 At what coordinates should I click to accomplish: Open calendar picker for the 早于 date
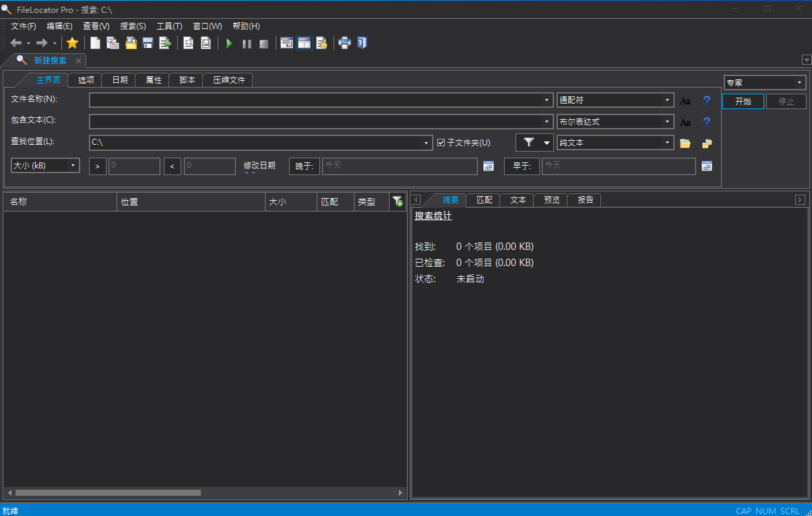pyautogui.click(x=707, y=166)
